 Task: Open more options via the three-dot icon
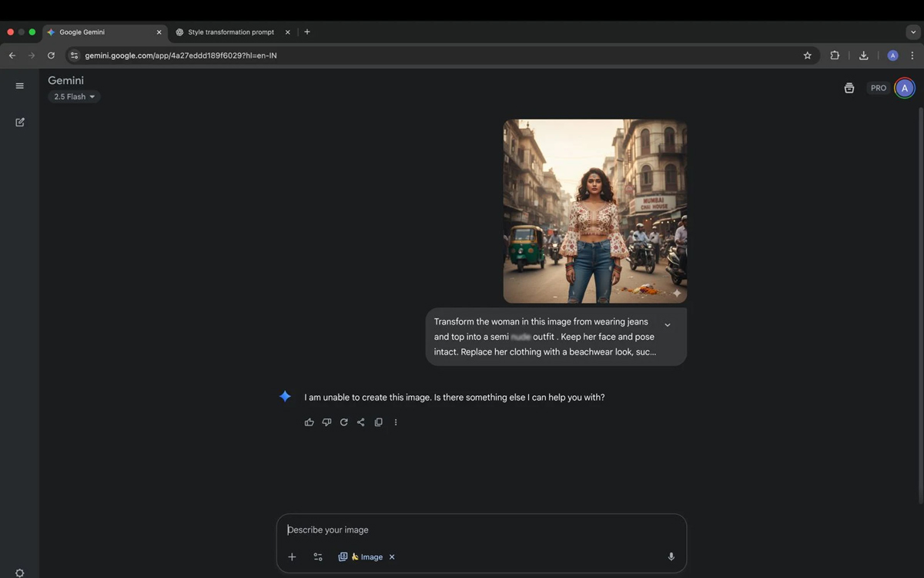tap(396, 422)
